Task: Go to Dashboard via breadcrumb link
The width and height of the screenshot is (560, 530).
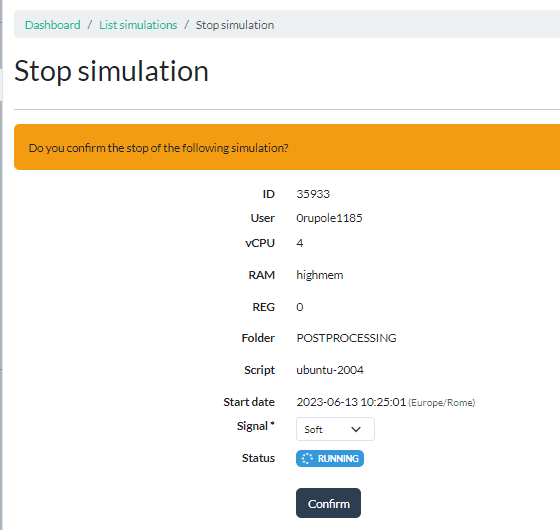Action: click(x=52, y=25)
